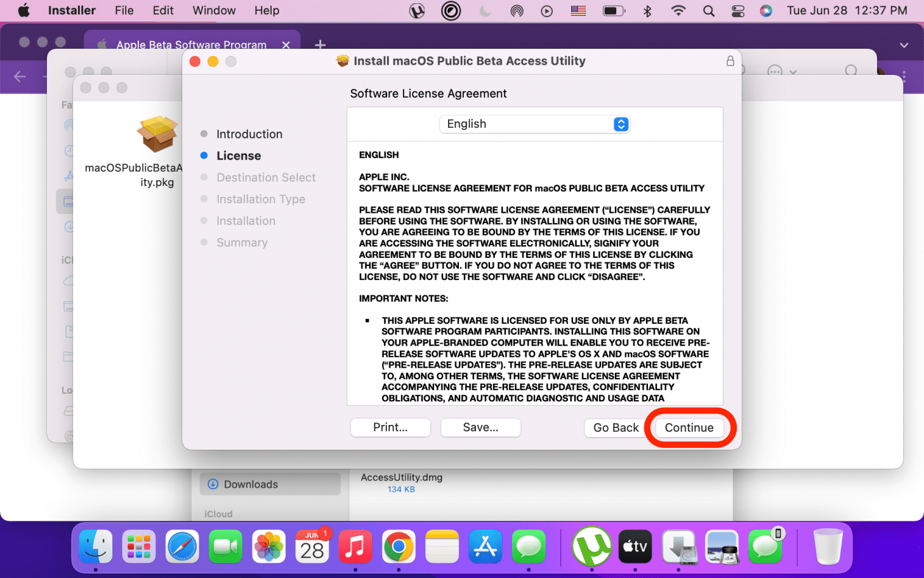Save the license agreement with Save...
The width and height of the screenshot is (924, 578).
click(480, 427)
